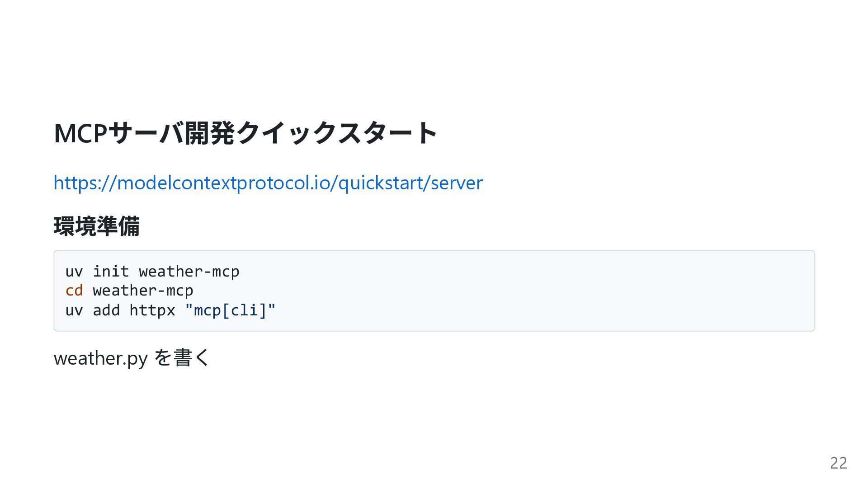The width and height of the screenshot is (868, 488).
Task: Click 'MCP' at the start of the title
Action: [80, 133]
